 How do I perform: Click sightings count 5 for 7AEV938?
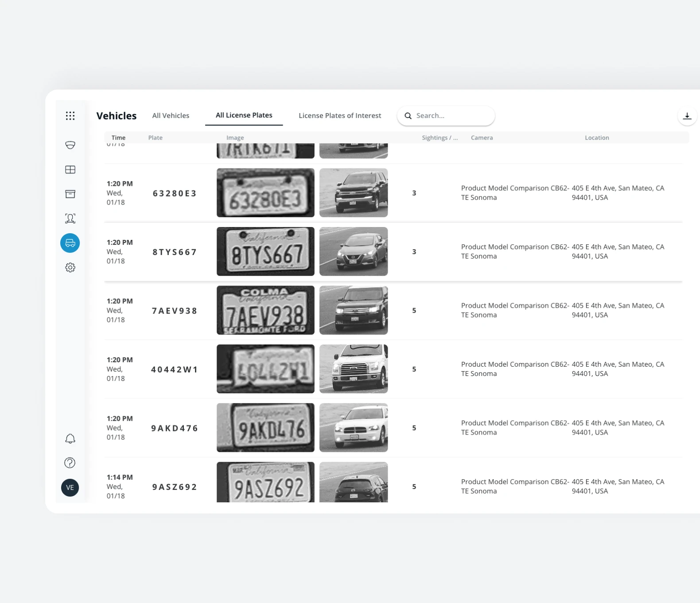[414, 310]
